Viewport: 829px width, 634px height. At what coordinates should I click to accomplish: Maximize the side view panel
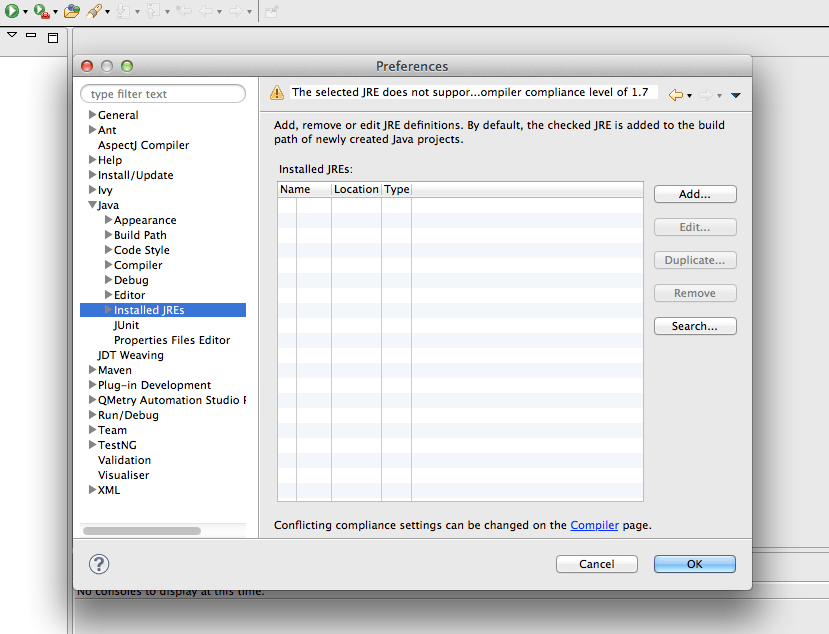point(53,38)
